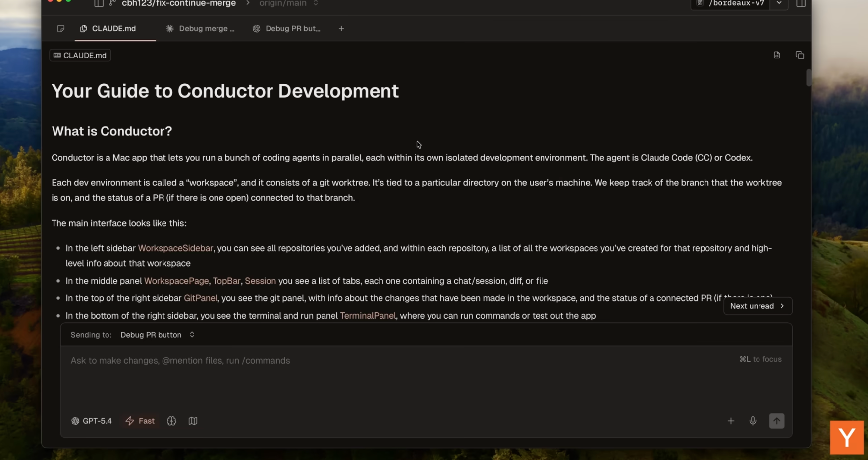868x460 pixels.
Task: Toggle the thinking brain icon
Action: pyautogui.click(x=171, y=421)
